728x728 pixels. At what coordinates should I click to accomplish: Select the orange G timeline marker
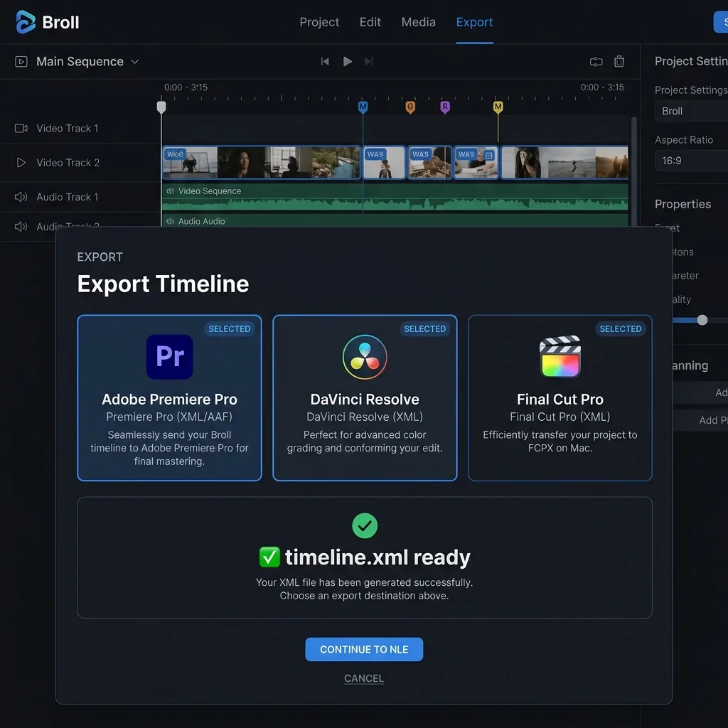(410, 107)
